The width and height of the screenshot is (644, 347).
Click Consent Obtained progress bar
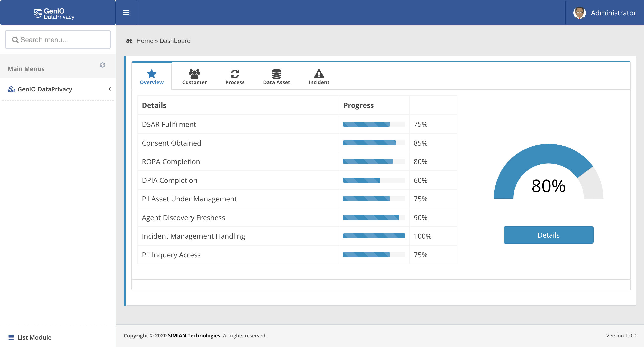(374, 143)
